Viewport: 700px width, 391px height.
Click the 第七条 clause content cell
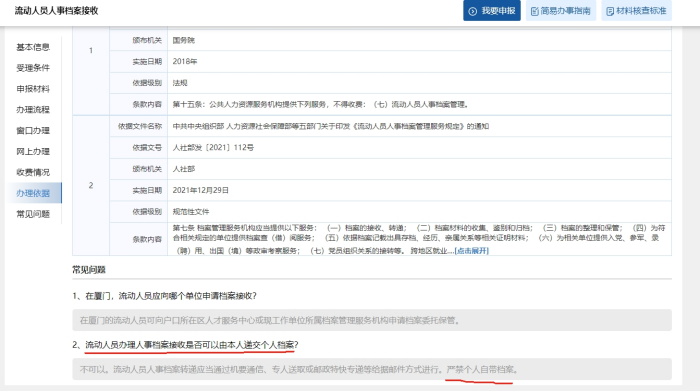coord(419,239)
